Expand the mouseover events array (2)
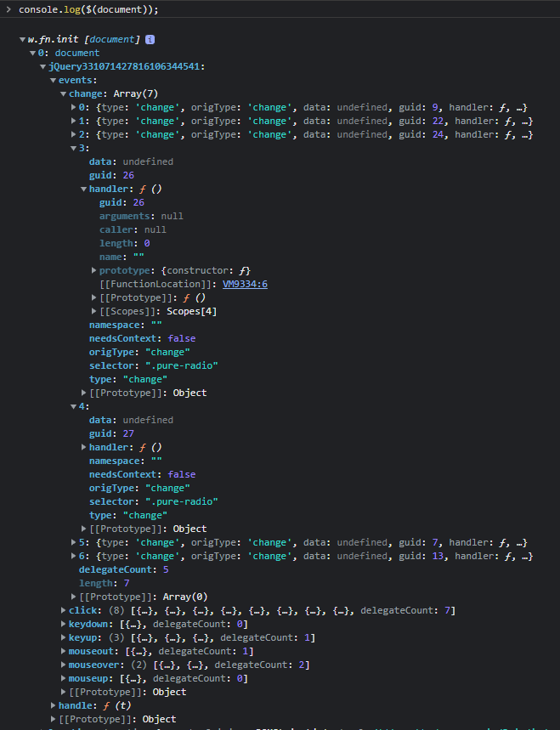The width and height of the screenshot is (560, 730). pos(64,665)
